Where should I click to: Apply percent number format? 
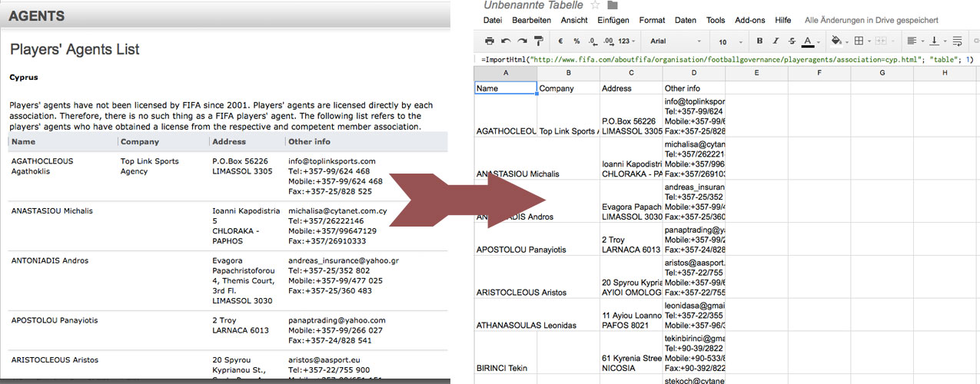(x=576, y=41)
